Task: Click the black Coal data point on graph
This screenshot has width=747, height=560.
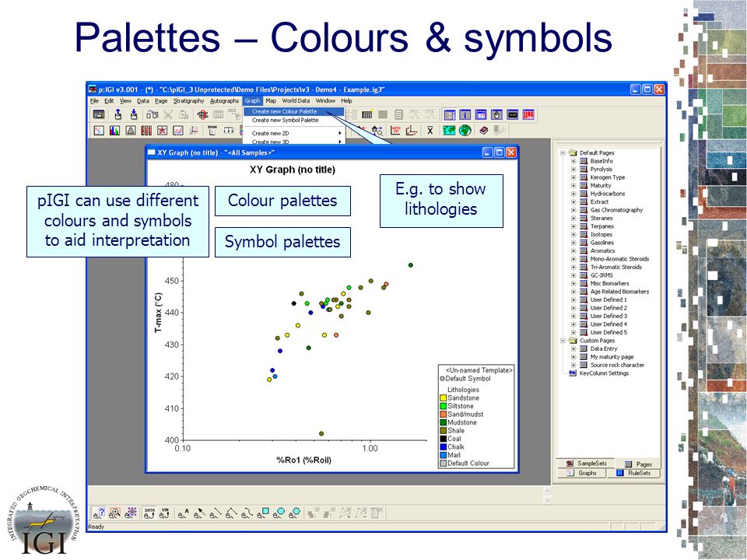Action: [x=294, y=303]
